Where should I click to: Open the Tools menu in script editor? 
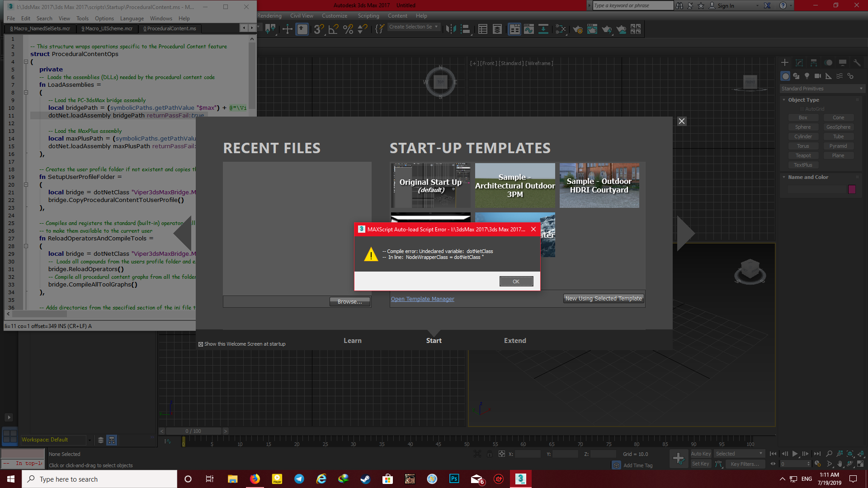coord(82,19)
